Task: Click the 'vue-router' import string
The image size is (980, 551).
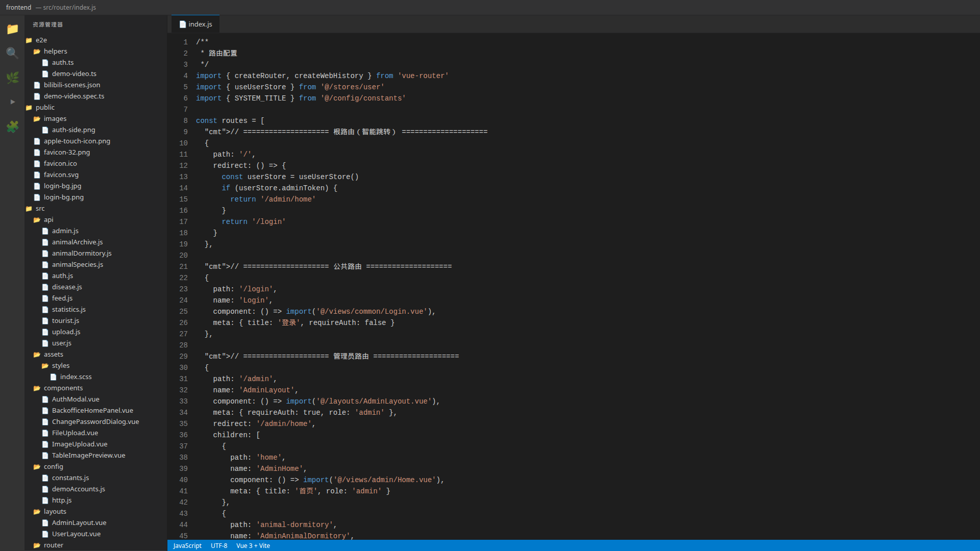Action: [x=423, y=76]
